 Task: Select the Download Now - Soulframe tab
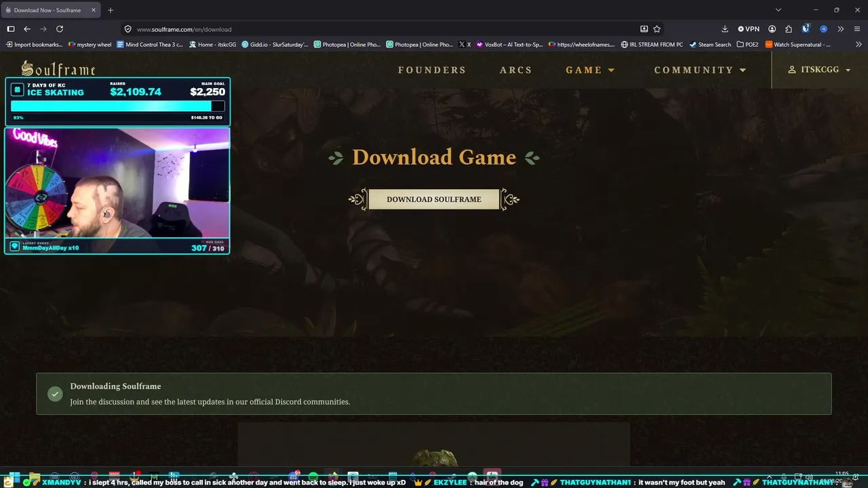pos(52,10)
